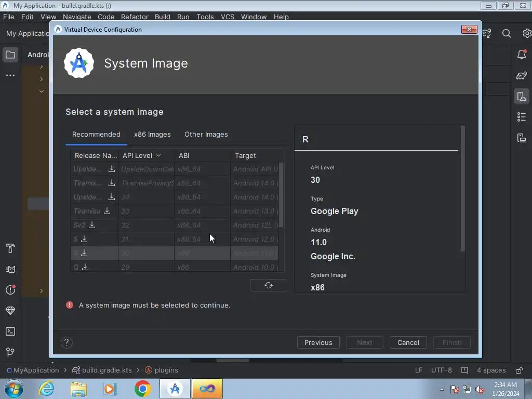Open the Device Manager tool window
The width and height of the screenshot is (532, 399).
coord(522,96)
